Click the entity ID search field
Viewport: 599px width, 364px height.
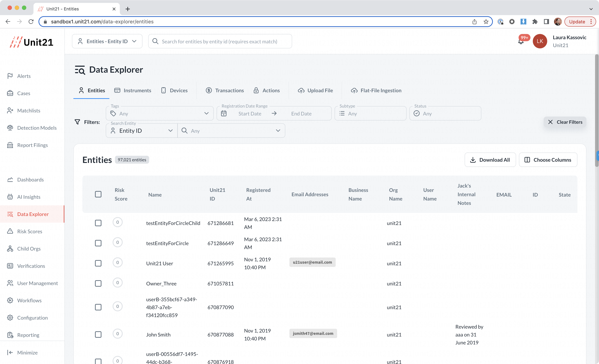220,41
